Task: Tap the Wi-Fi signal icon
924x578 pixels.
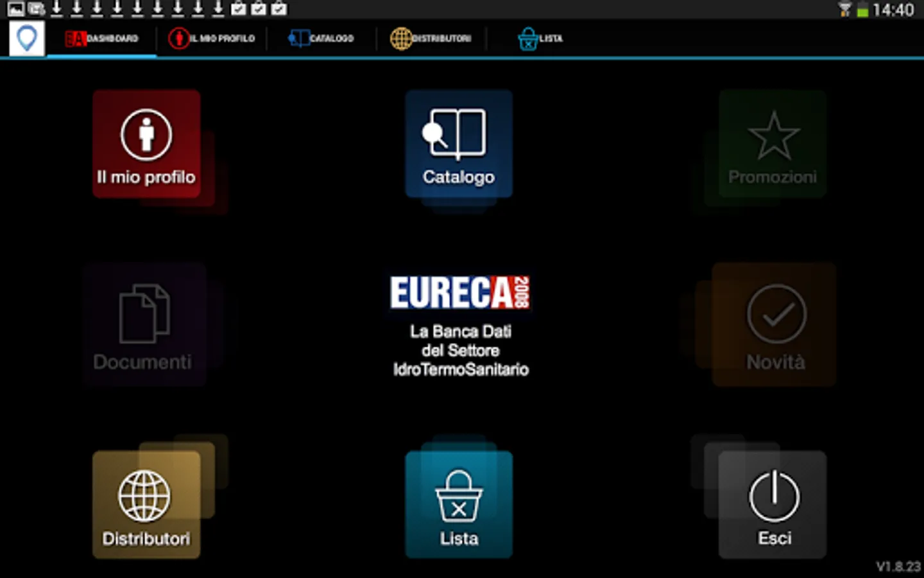Action: click(x=845, y=10)
